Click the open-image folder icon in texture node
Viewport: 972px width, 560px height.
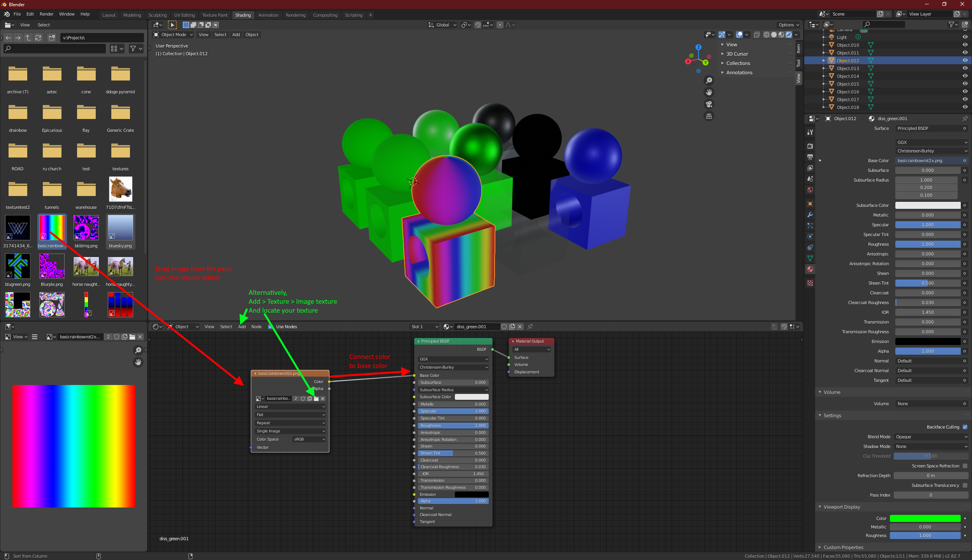316,399
